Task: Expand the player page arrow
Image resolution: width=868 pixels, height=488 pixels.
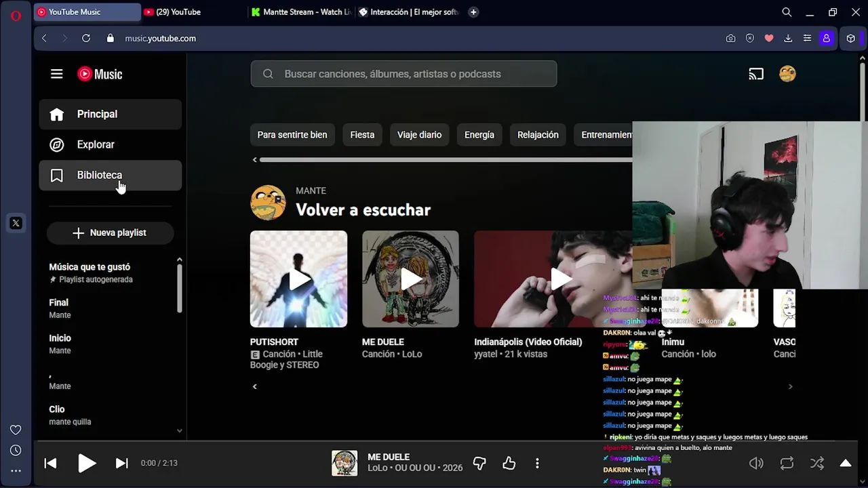Action: (x=846, y=464)
